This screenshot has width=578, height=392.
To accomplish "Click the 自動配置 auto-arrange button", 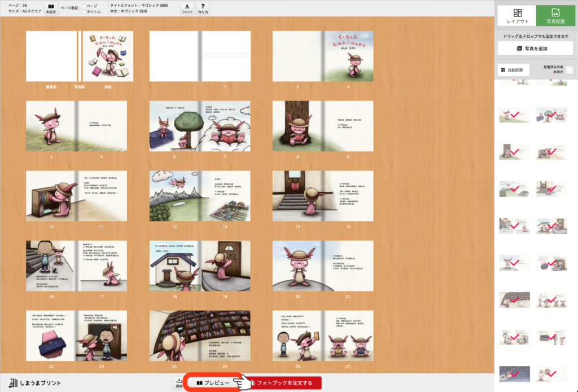I will click(511, 71).
